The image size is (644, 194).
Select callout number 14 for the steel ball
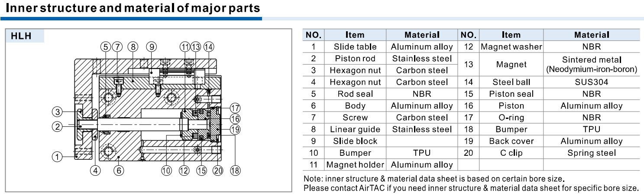click(209, 47)
